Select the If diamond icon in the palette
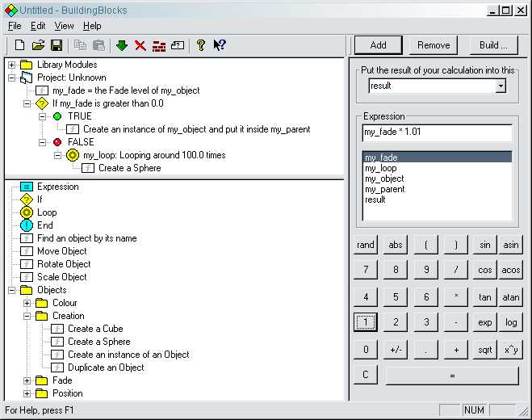Image resolution: width=532 pixels, height=420 pixels. tap(27, 199)
